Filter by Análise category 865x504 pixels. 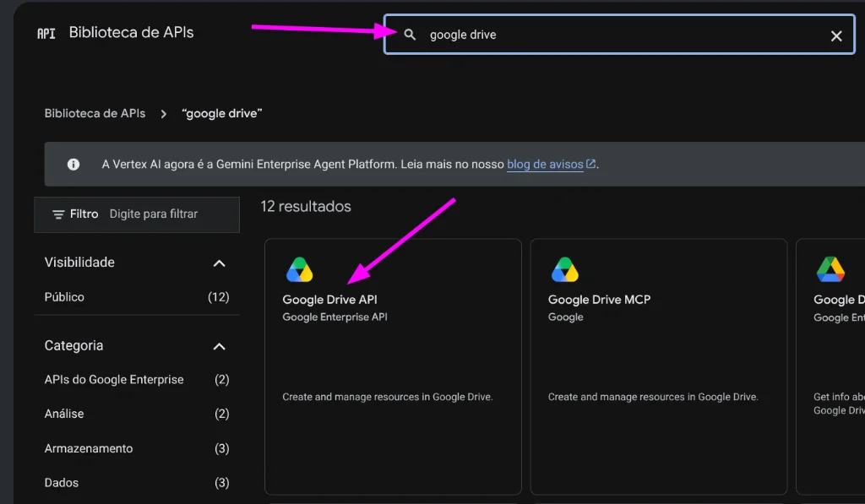click(x=137, y=415)
